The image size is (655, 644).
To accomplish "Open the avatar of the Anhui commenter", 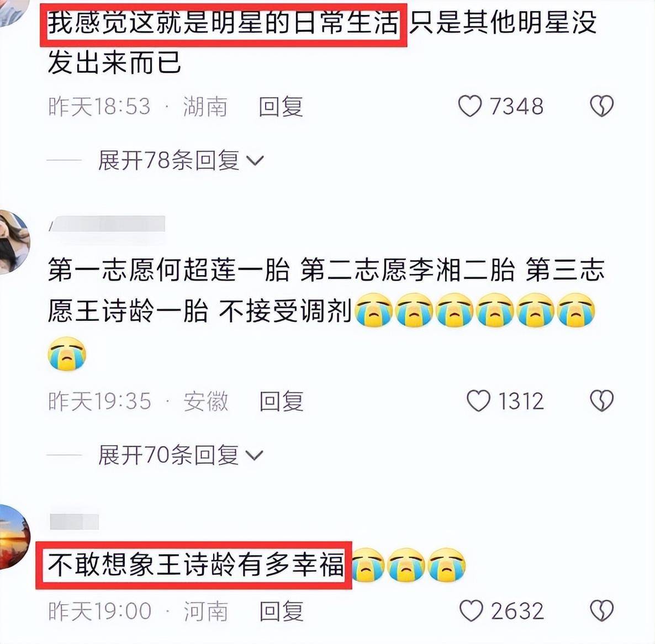I will (x=13, y=242).
